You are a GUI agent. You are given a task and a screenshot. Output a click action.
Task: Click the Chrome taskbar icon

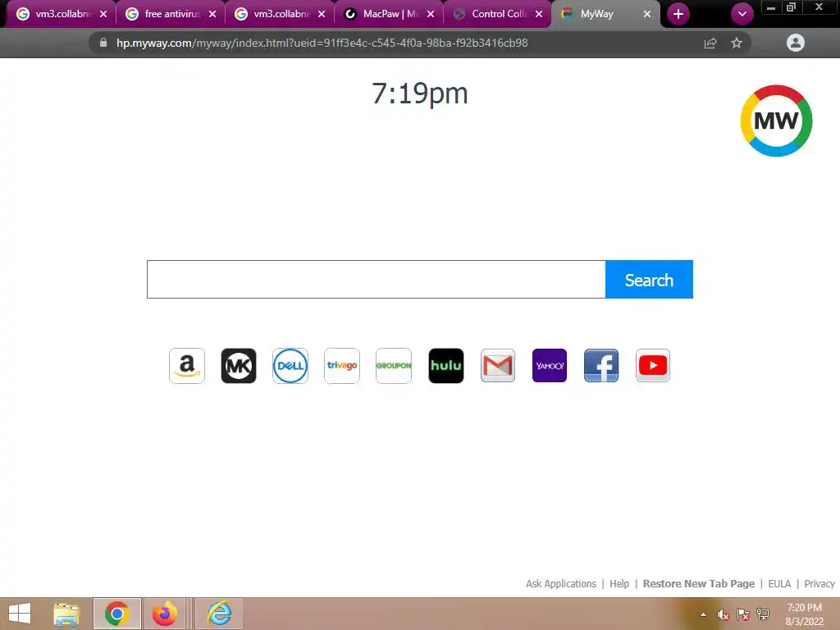[116, 614]
